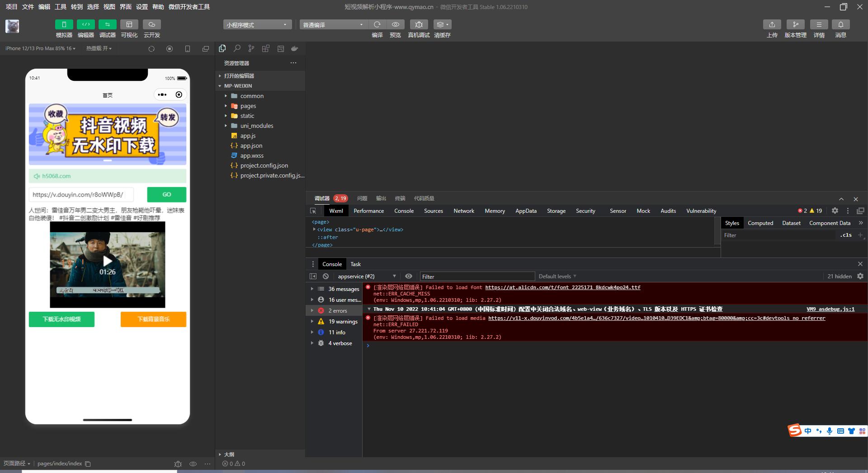Expand the pages folder in file tree
Viewport: 868px width, 473px height.
248,106
